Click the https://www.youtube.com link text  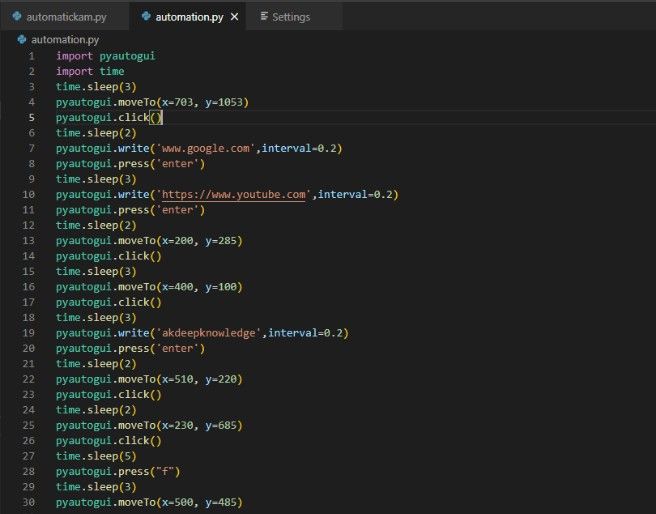(x=233, y=194)
